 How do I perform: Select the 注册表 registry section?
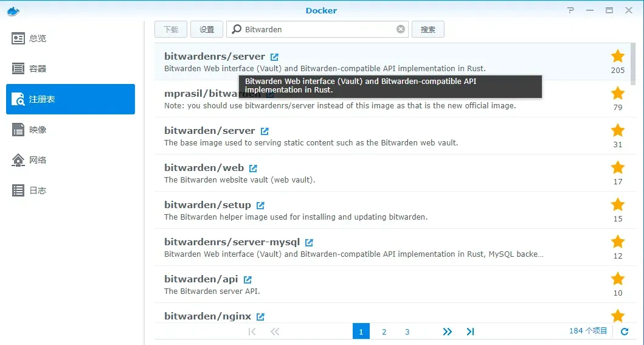[70, 99]
